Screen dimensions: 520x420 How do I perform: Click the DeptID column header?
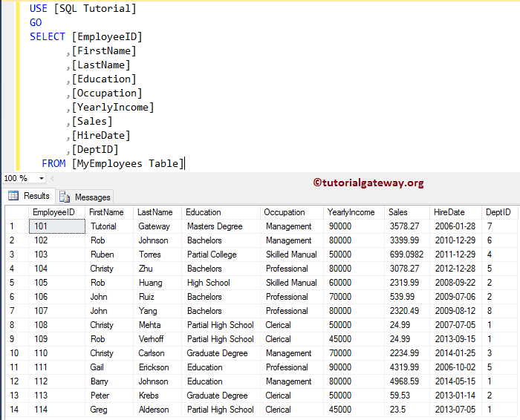[497, 212]
